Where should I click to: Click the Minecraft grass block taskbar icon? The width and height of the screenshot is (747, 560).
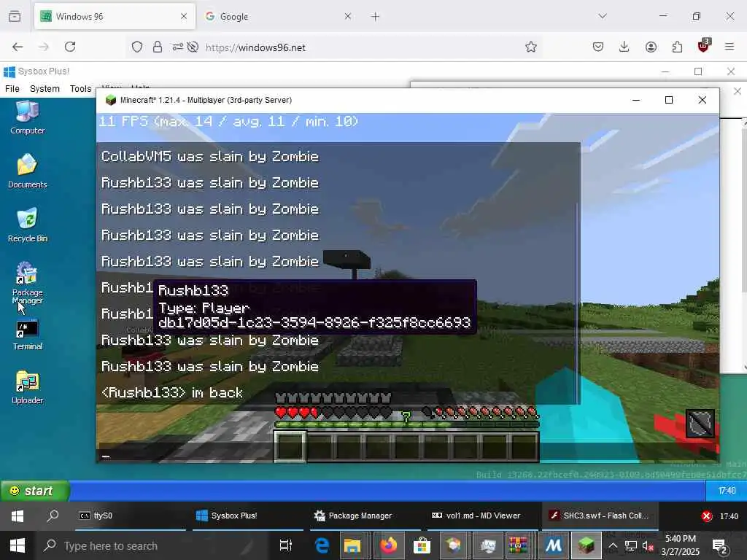click(x=586, y=545)
